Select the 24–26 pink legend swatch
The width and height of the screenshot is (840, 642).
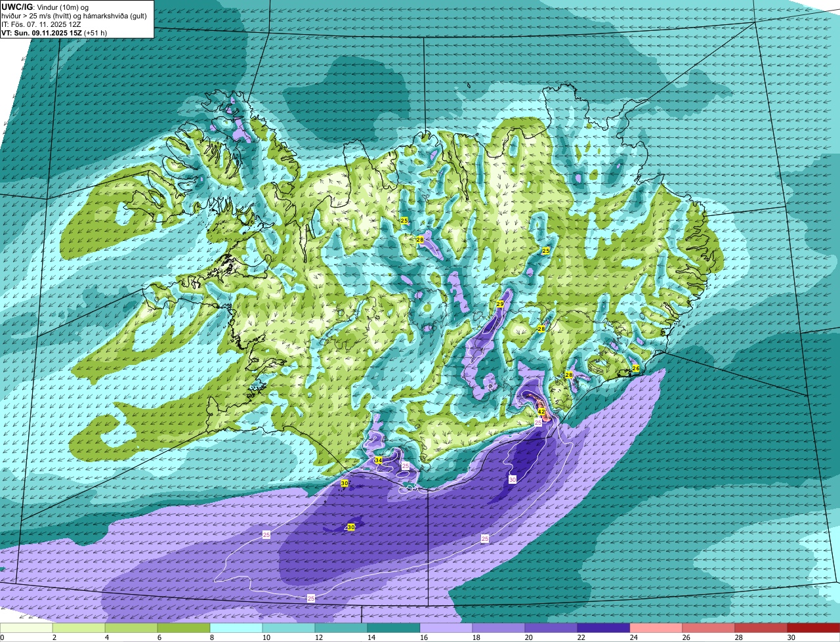[656, 628]
